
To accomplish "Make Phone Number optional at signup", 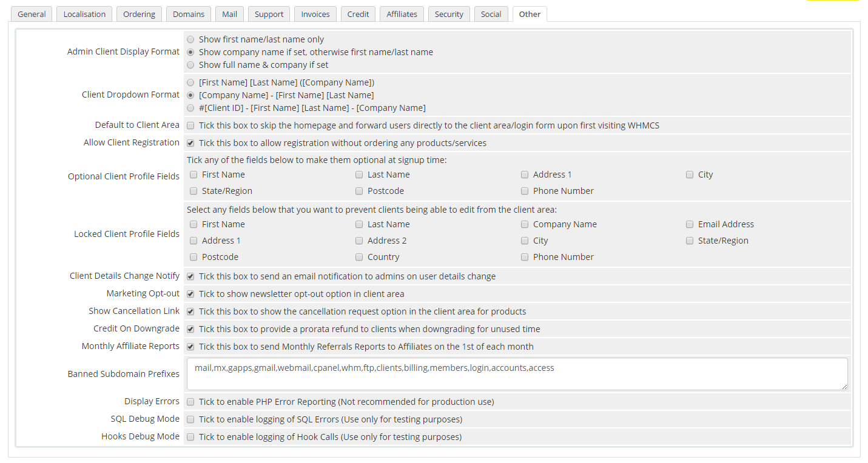I will click(x=525, y=192).
